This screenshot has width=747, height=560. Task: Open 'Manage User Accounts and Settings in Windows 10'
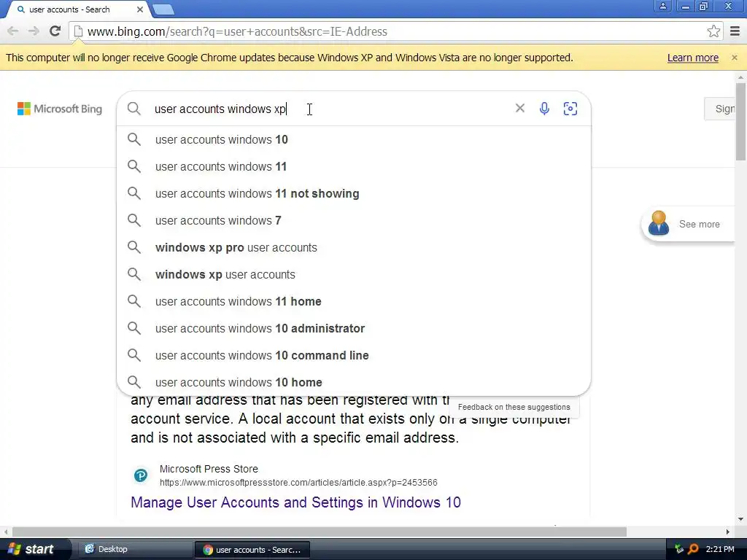(295, 502)
